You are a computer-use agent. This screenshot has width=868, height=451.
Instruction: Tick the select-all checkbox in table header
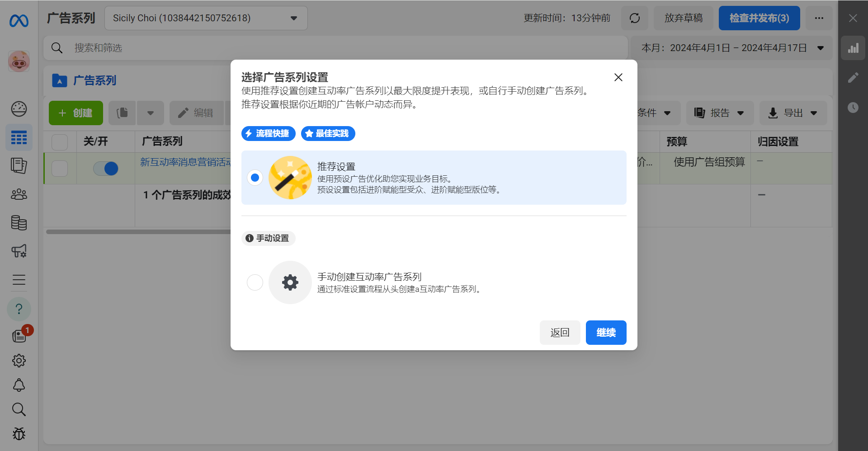pyautogui.click(x=60, y=142)
